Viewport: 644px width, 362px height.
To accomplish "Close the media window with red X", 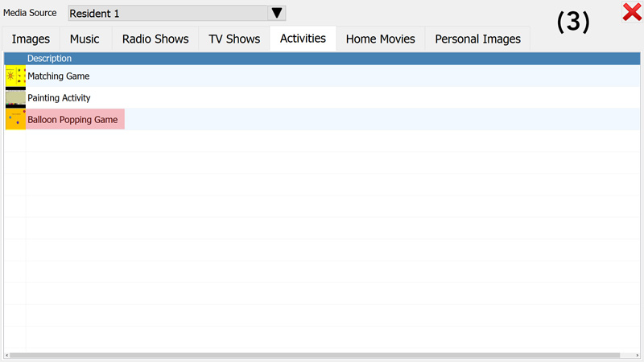I will point(631,12).
